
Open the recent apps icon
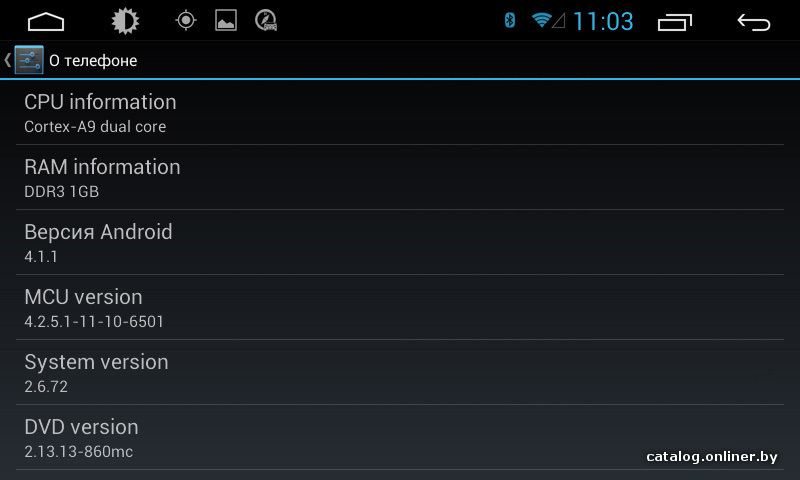click(674, 22)
